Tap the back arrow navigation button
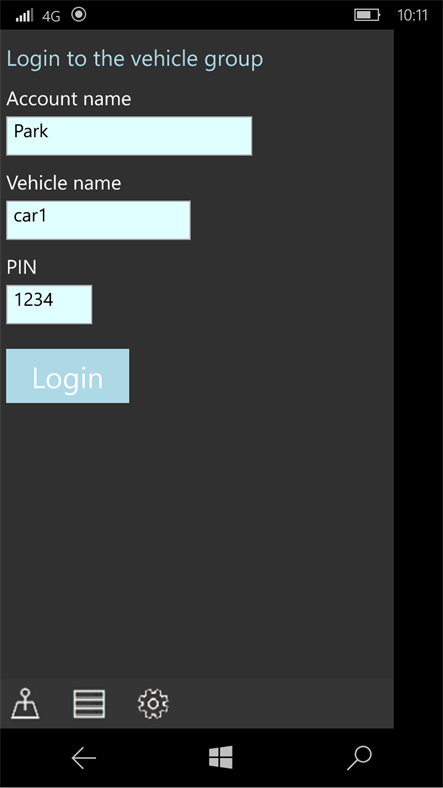The width and height of the screenshot is (443, 788). click(x=83, y=758)
